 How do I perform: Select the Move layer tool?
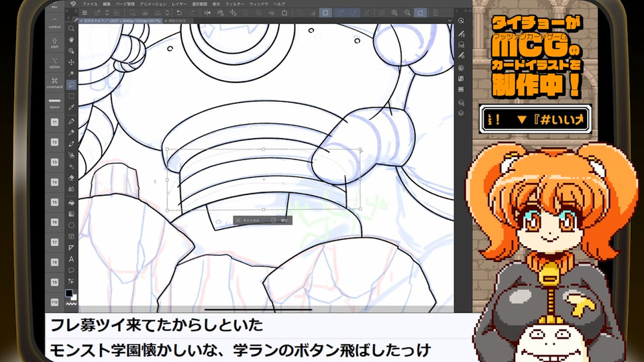[72, 62]
